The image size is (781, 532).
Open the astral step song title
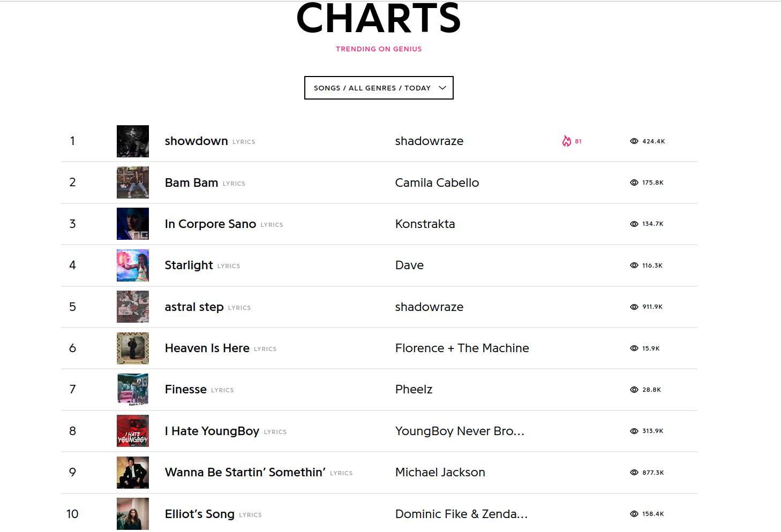tap(194, 307)
